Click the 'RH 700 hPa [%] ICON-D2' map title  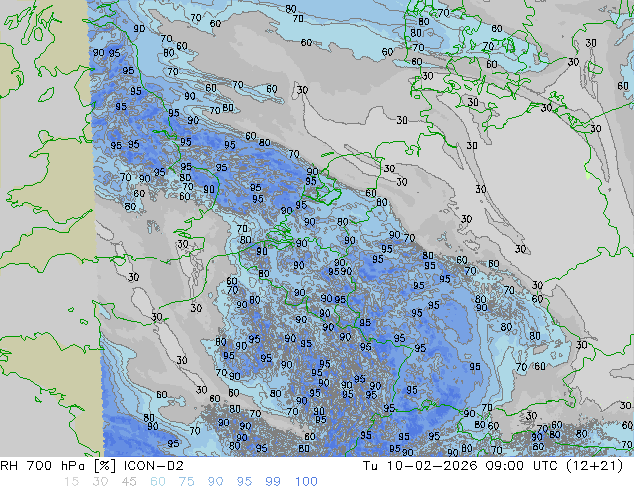(x=92, y=466)
